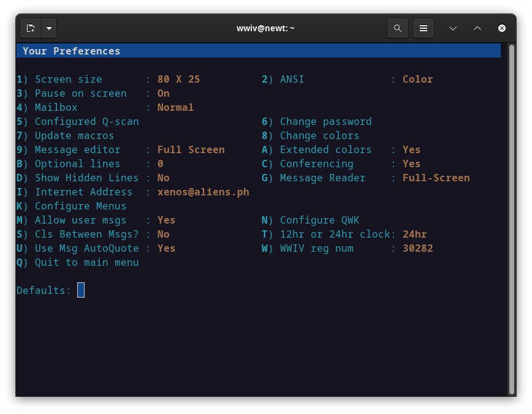Screen dimensions: 532x414
Task: Click the 'xenos@aliens.ph' internet address
Action: (x=203, y=192)
